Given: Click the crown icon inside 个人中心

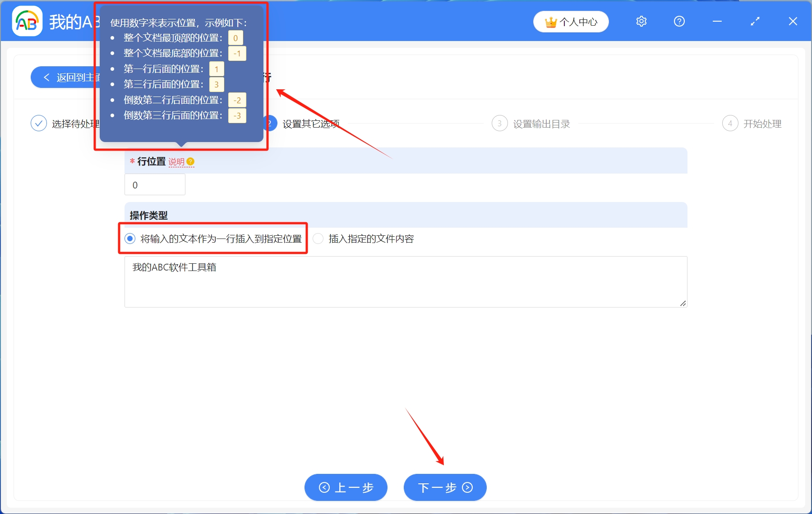Looking at the screenshot, I should 551,21.
